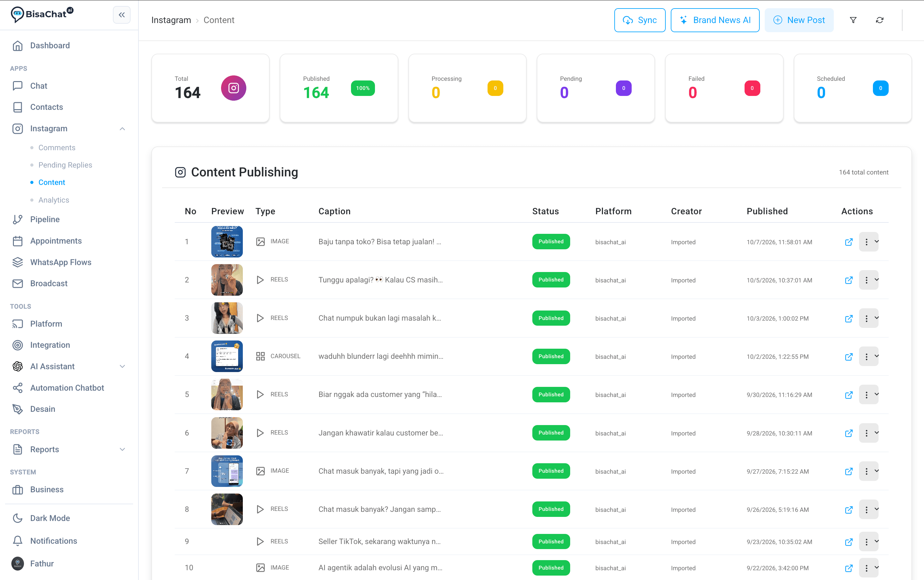Screen dimensions: 924x580
Task: Open actions dropdown for row 5 post
Action: coord(869,395)
